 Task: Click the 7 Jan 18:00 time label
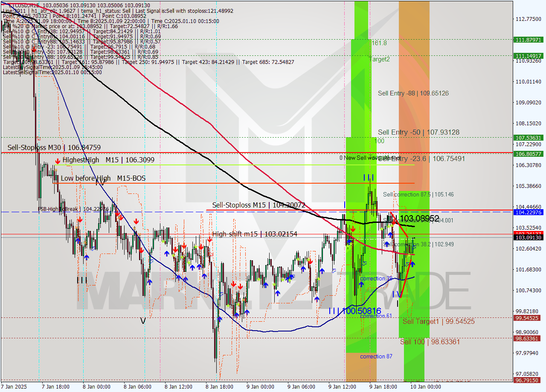click(x=55, y=387)
